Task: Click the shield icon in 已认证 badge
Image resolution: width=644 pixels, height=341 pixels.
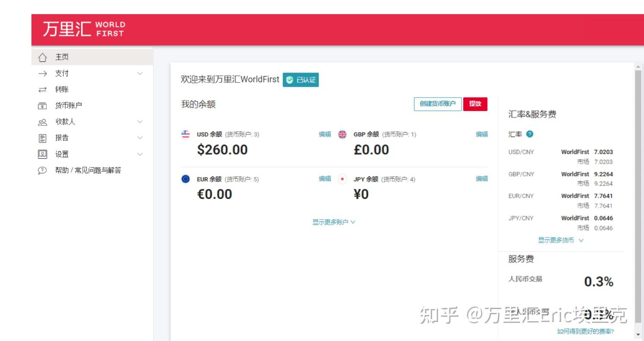Action: [290, 80]
